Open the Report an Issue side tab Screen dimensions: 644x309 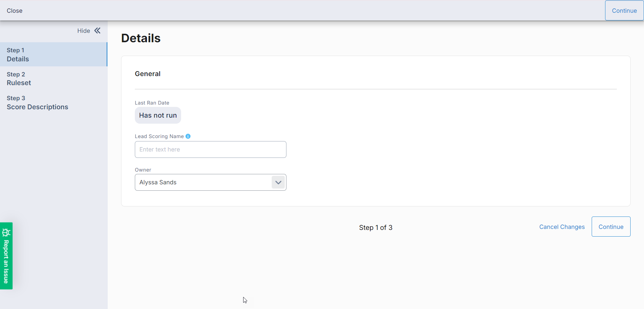6,261
